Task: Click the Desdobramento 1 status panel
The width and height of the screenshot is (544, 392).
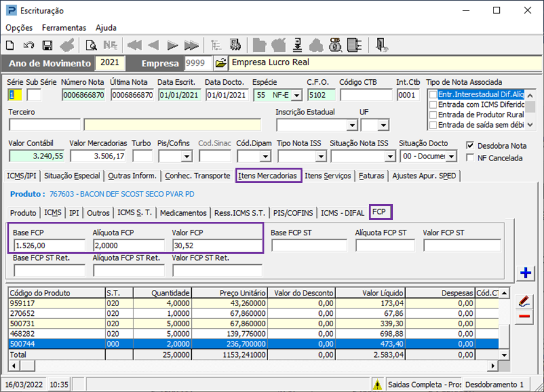Action: coord(495,384)
